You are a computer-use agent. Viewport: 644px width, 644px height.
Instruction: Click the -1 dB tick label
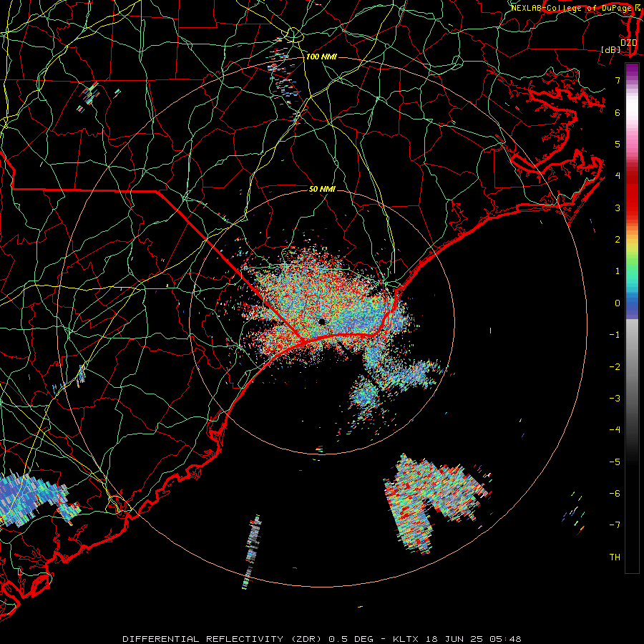point(615,335)
